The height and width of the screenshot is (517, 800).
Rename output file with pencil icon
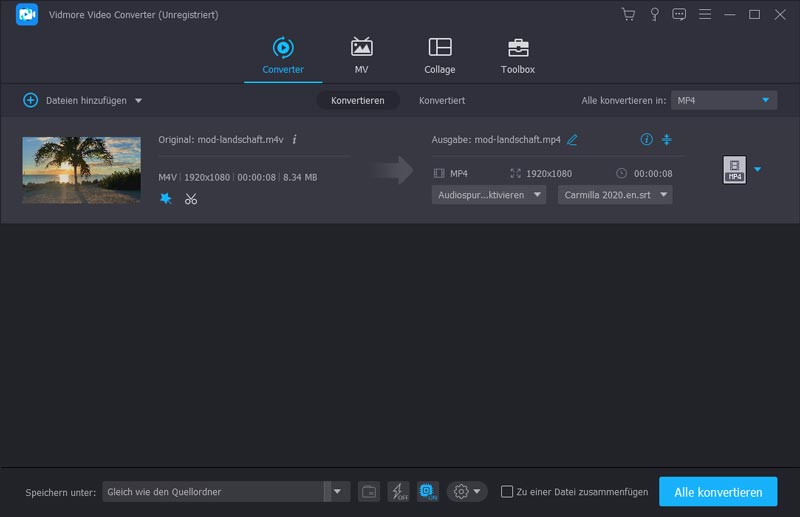point(572,140)
